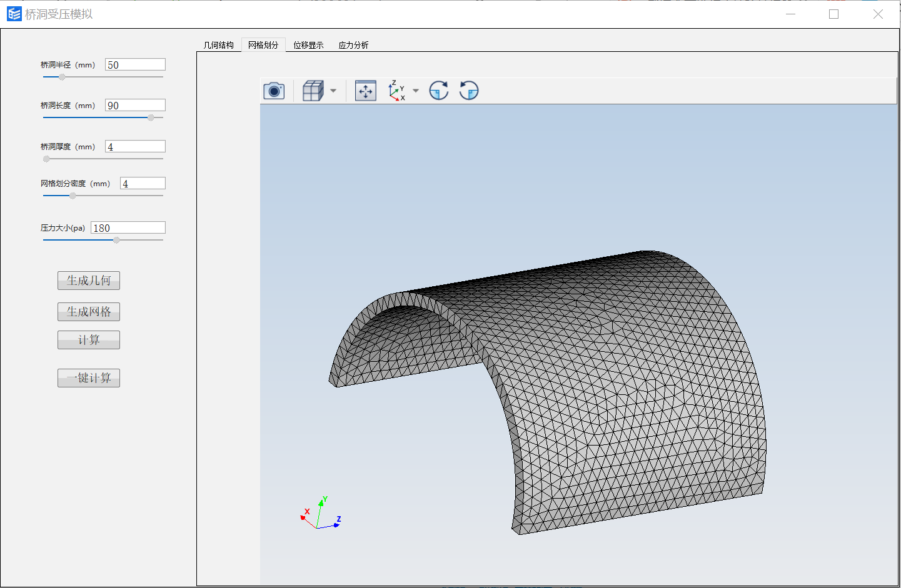Viewport: 901px width, 588px height.
Task: Switch to the 几何结构 tab
Action: (219, 45)
